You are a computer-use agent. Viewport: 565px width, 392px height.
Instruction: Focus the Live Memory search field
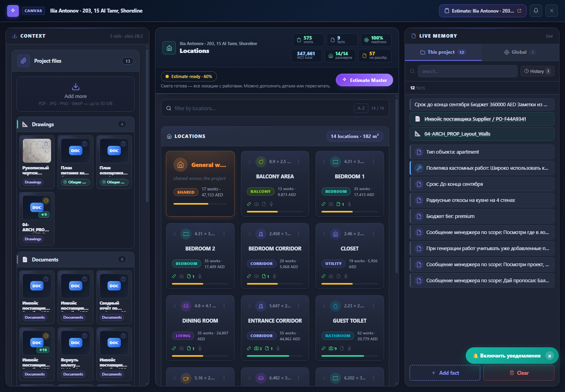pos(467,71)
